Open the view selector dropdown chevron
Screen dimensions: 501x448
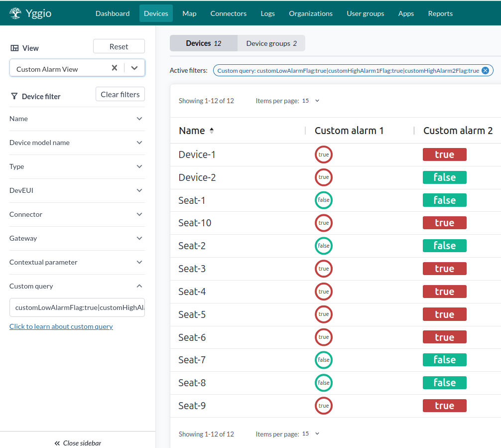pyautogui.click(x=134, y=67)
